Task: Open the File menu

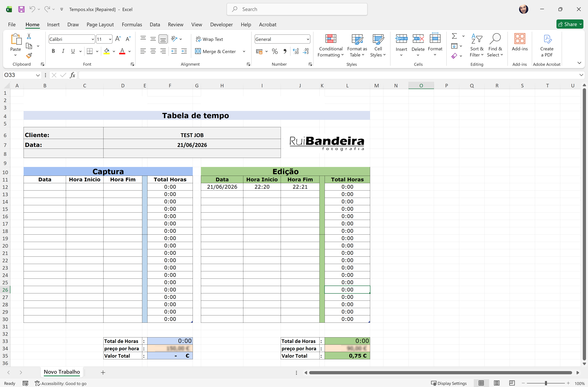Action: pyautogui.click(x=12, y=24)
